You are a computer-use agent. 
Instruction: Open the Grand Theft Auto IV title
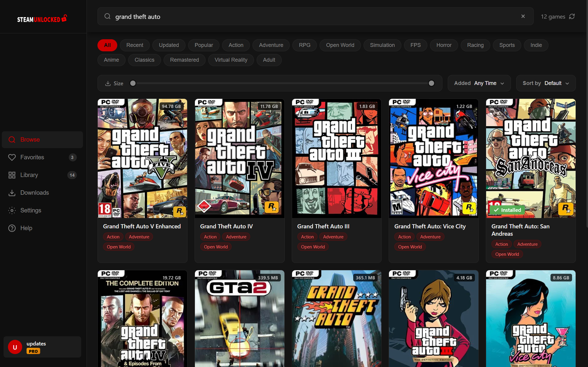tap(227, 226)
